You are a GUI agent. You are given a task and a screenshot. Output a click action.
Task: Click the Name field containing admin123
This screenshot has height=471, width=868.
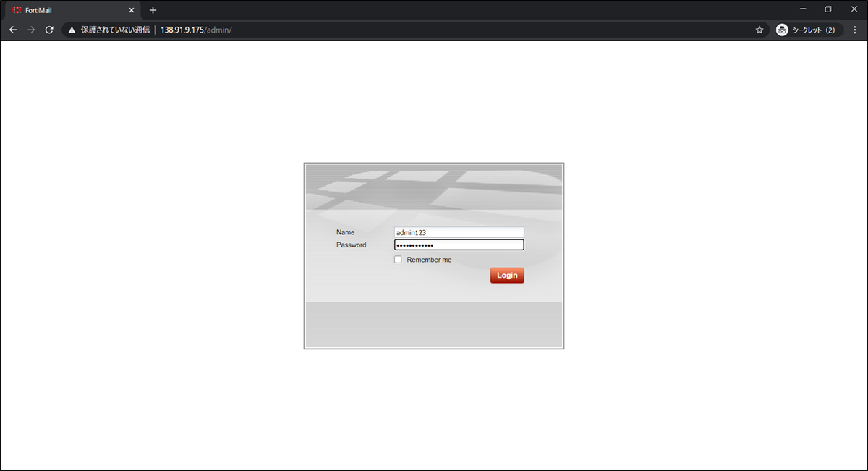pos(459,232)
